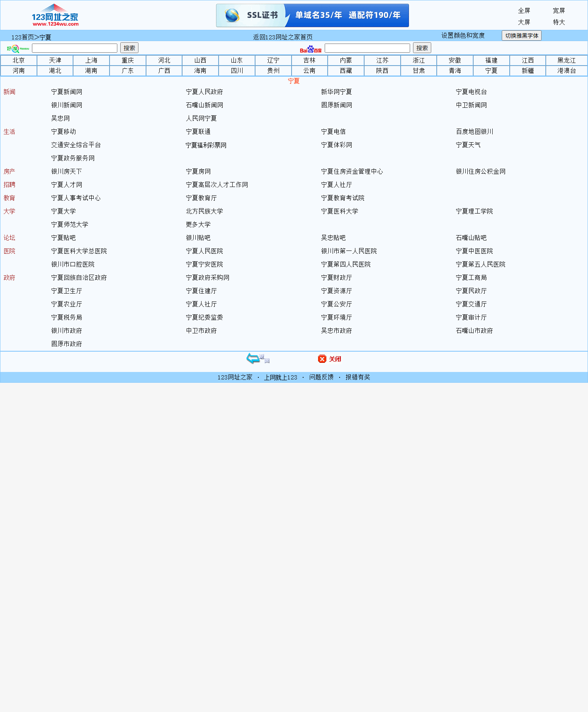The width and height of the screenshot is (588, 712).
Task: Click 搜索 button next to 好搜 field
Action: [x=129, y=48]
